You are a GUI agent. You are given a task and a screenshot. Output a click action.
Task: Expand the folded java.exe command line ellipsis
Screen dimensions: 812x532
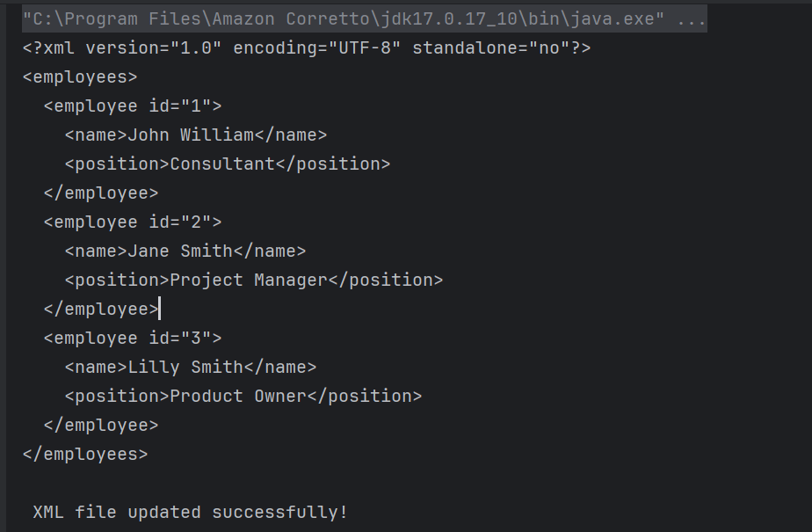point(692,18)
